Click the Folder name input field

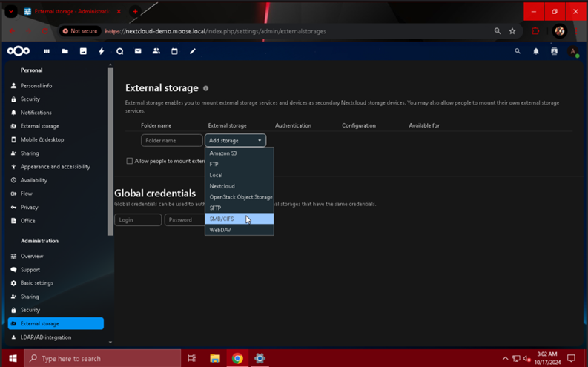[172, 141]
